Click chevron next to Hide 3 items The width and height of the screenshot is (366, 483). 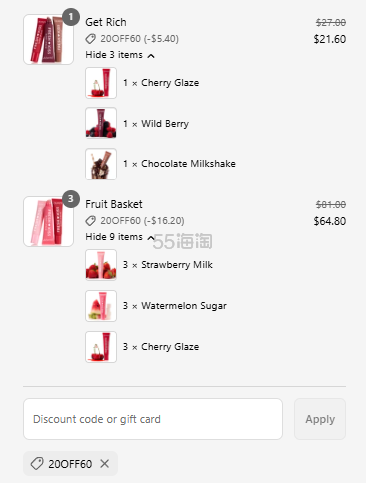[x=151, y=55]
